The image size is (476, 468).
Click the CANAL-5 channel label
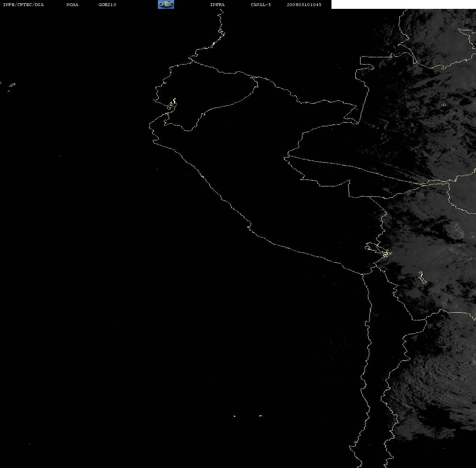(261, 4)
